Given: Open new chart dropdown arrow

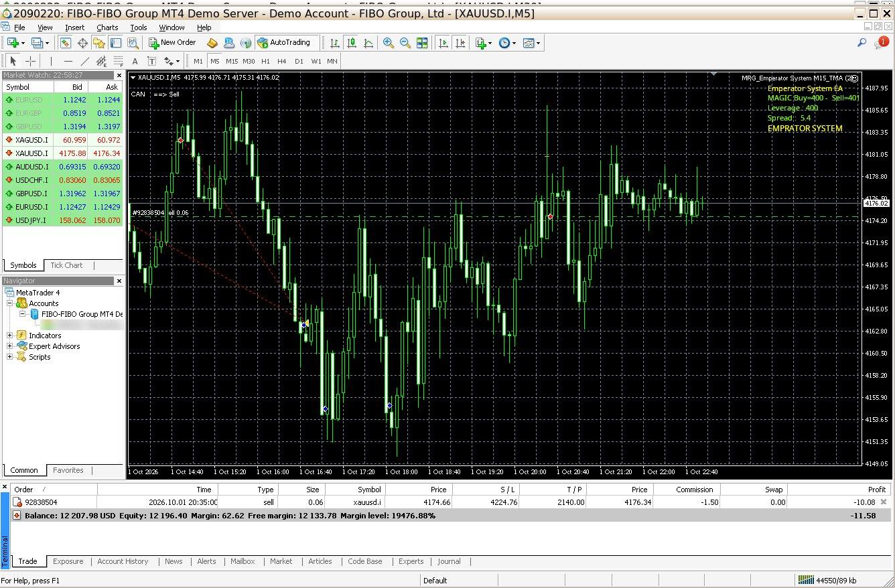Looking at the screenshot, I should (23, 43).
